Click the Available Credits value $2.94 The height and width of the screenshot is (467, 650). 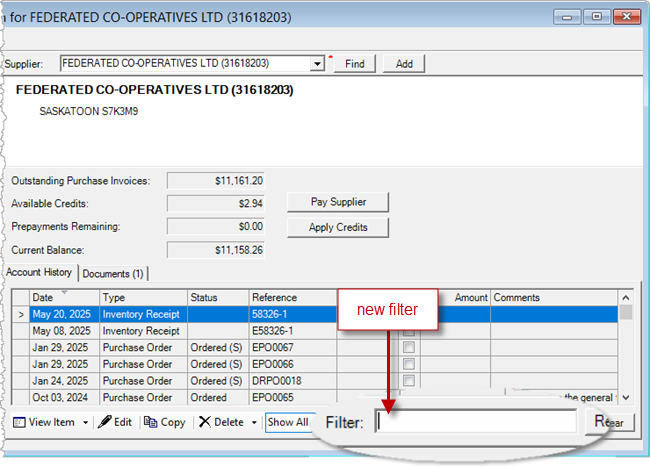pos(216,203)
